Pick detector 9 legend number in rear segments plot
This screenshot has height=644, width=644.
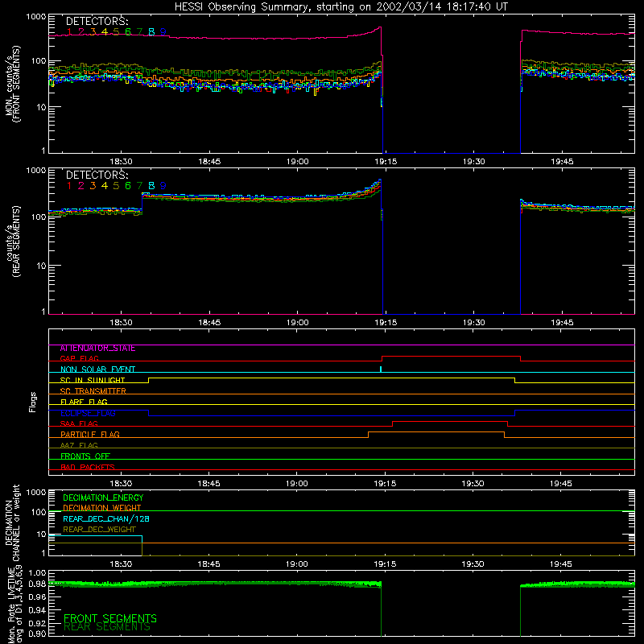(x=163, y=186)
